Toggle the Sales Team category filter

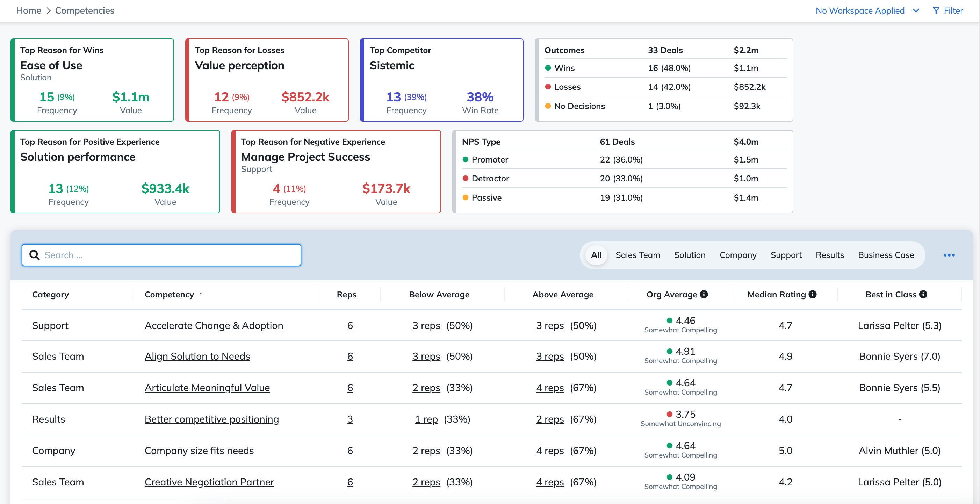pos(637,255)
